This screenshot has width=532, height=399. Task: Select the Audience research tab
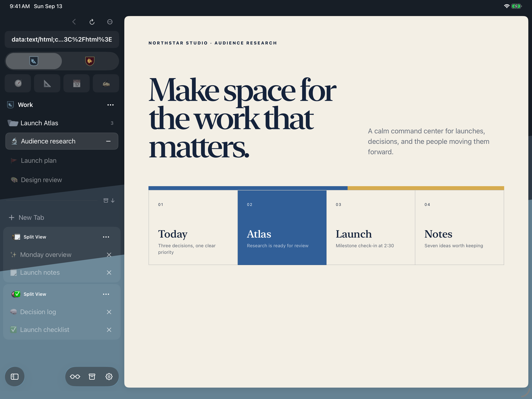click(x=62, y=141)
